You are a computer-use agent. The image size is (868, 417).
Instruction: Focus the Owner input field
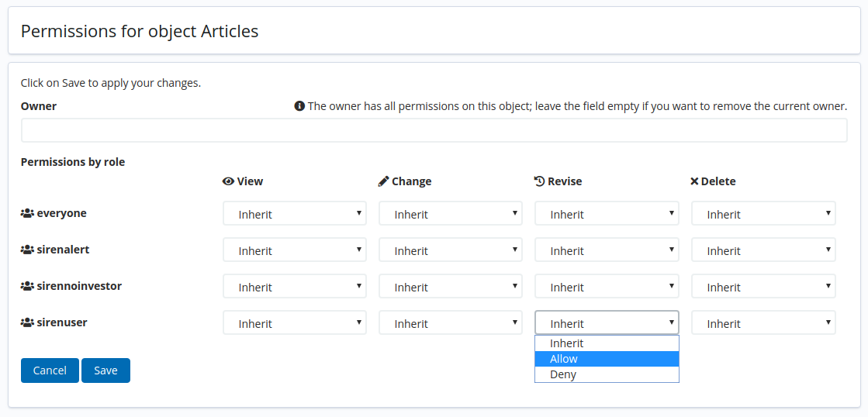[x=434, y=130]
